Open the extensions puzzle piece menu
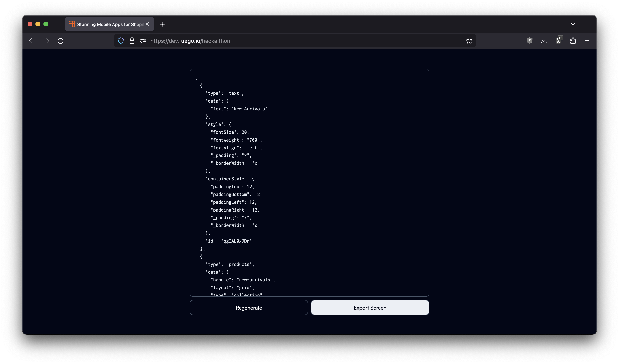 point(573,41)
